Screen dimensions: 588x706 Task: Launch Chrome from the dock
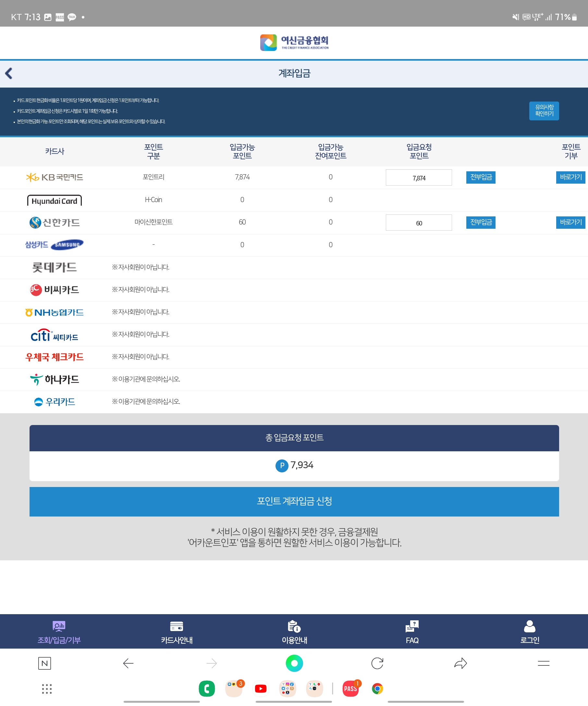pos(377,689)
